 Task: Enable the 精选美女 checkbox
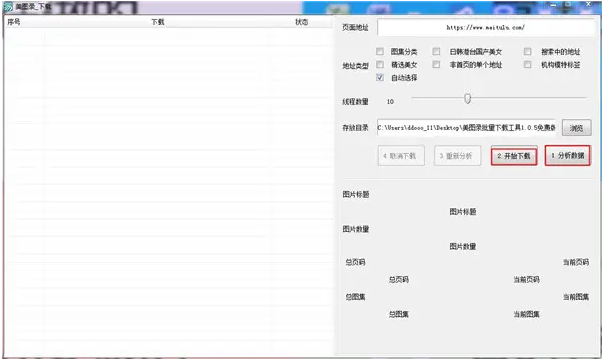click(x=380, y=64)
